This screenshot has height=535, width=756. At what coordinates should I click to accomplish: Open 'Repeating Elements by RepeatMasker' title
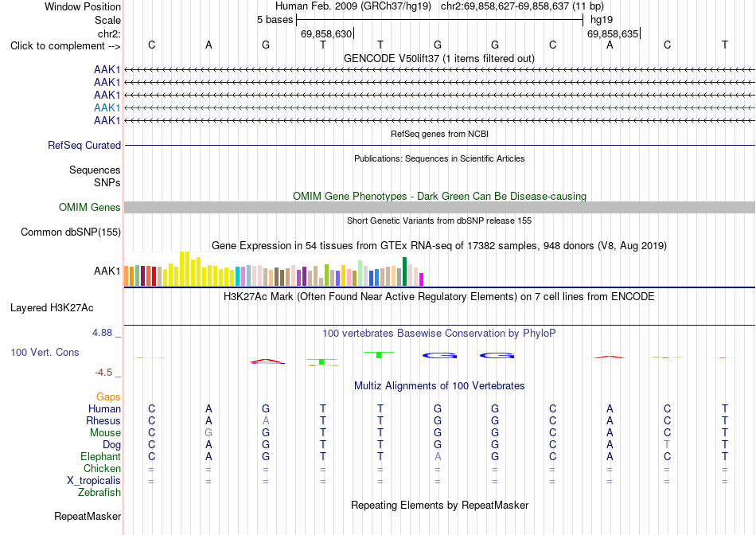pyautogui.click(x=439, y=505)
